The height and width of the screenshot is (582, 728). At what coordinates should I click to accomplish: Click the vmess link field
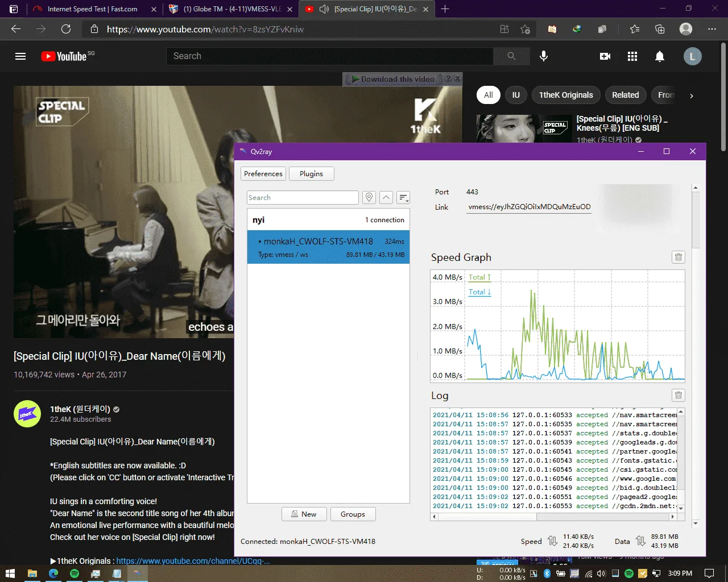coord(529,207)
